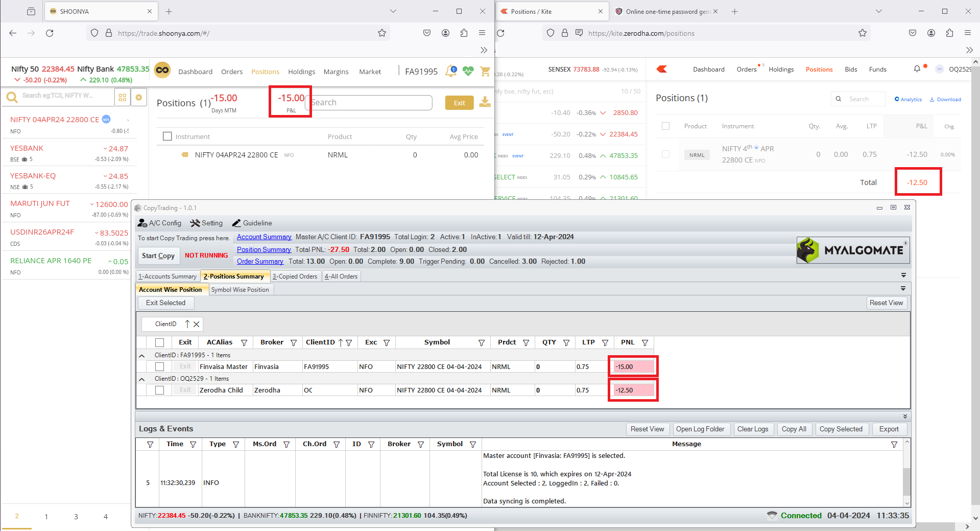Click Open Log Folder button
This screenshot has height=531, width=980.
700,429
